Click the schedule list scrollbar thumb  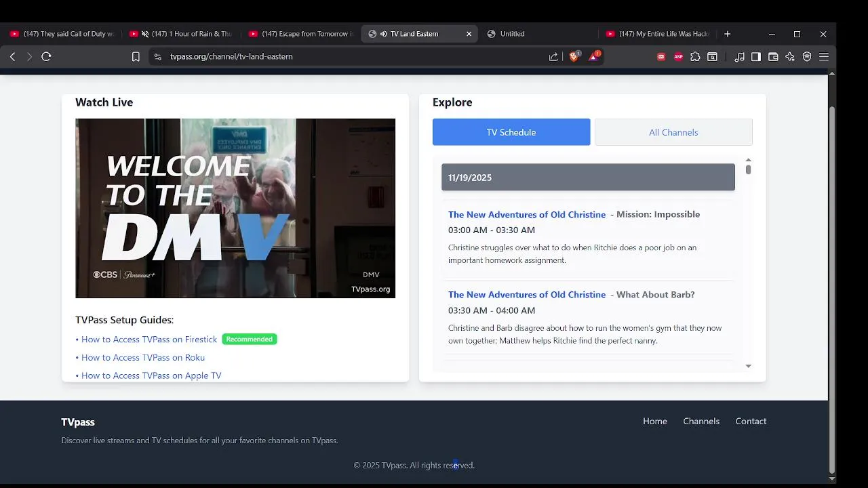pyautogui.click(x=748, y=169)
